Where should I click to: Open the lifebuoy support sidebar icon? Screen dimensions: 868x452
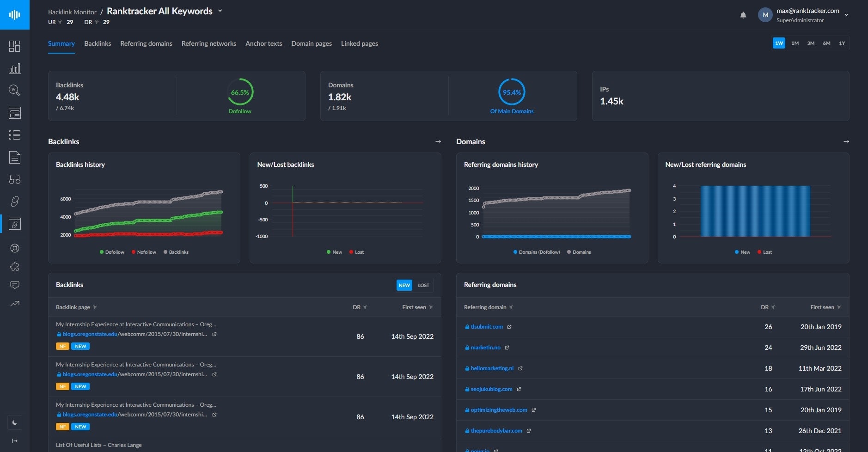pos(15,248)
